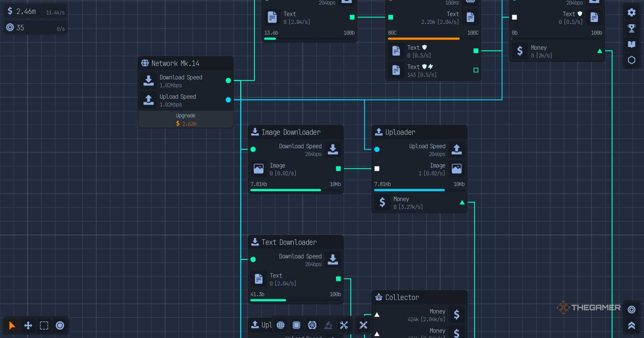Click the Uploader's white Image input connector
Viewport: 644px width, 338px height.
(377, 169)
